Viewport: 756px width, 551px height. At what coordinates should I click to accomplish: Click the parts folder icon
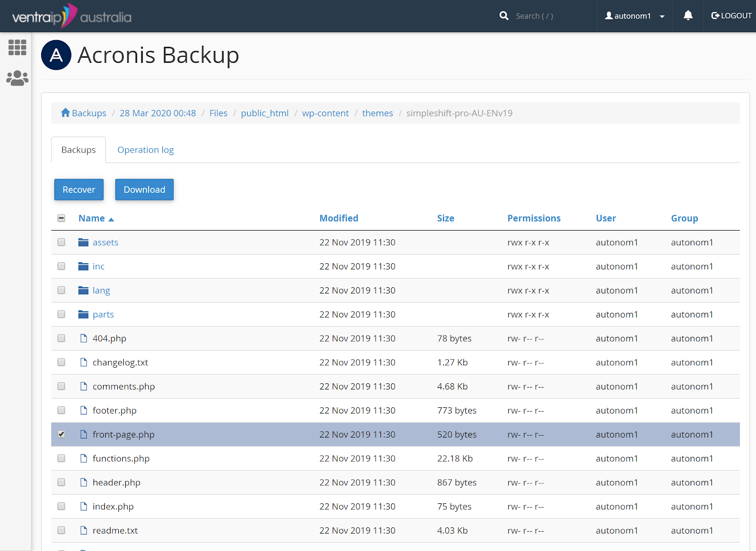click(x=84, y=314)
